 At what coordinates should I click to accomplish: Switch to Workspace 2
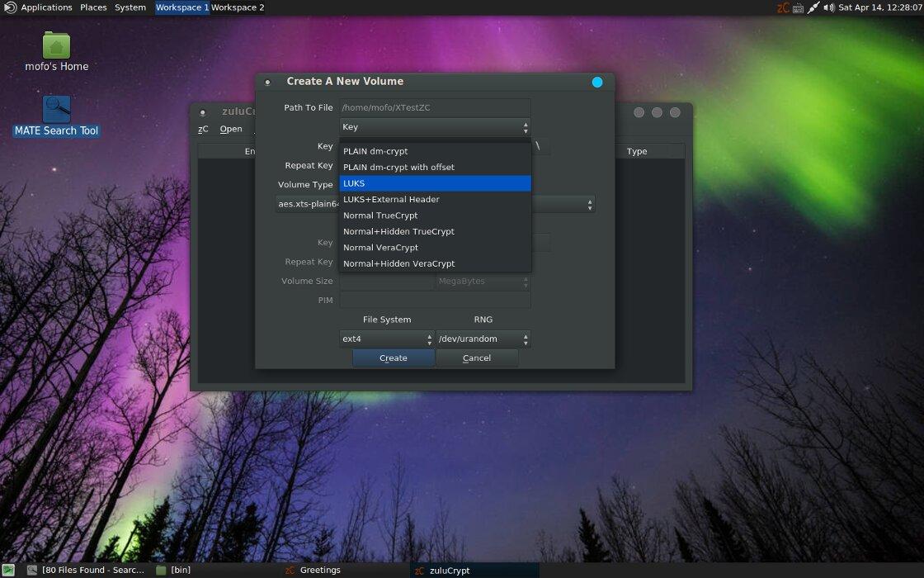[238, 7]
